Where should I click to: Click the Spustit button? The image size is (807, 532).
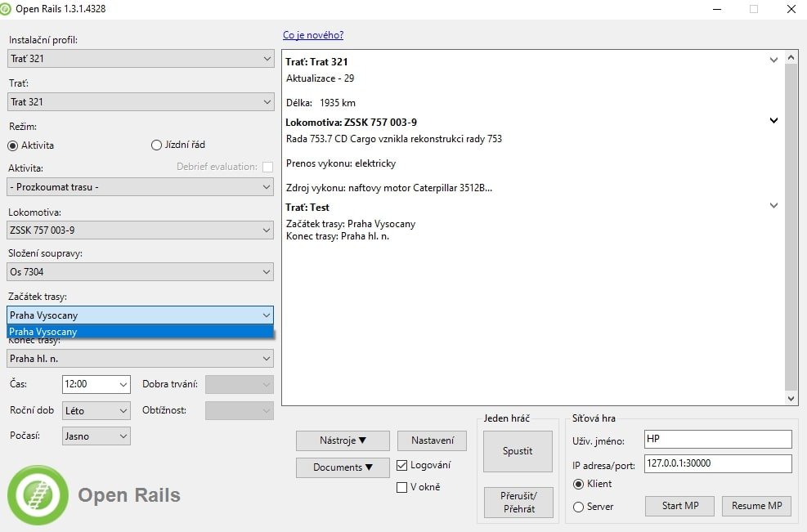click(x=518, y=451)
